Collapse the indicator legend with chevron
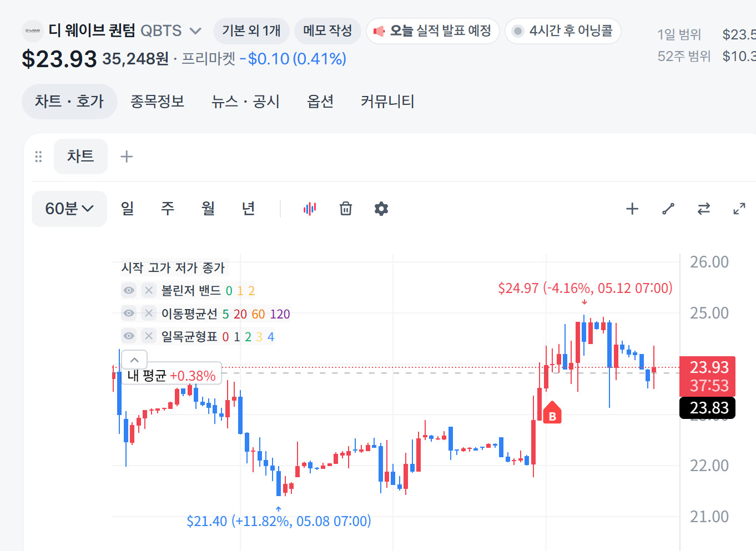 (x=134, y=360)
